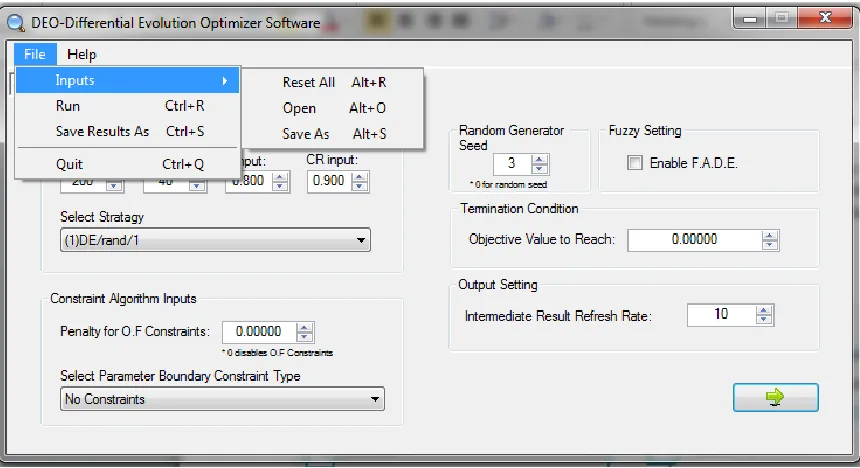Minimize the DEO window
Viewport: 860px width, 468px height.
(x=750, y=19)
